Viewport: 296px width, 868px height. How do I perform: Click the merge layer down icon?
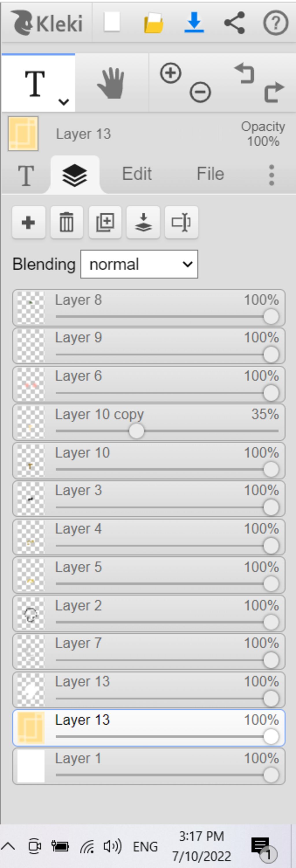(x=143, y=222)
